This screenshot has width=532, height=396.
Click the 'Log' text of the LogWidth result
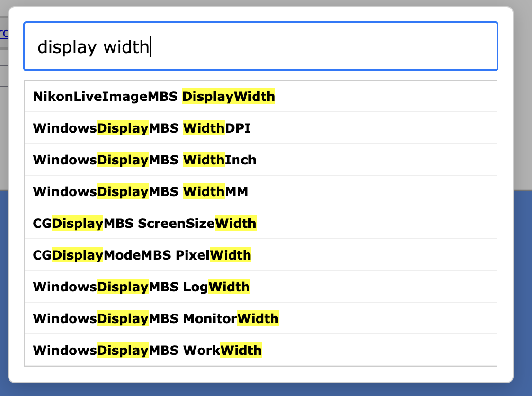tap(195, 287)
